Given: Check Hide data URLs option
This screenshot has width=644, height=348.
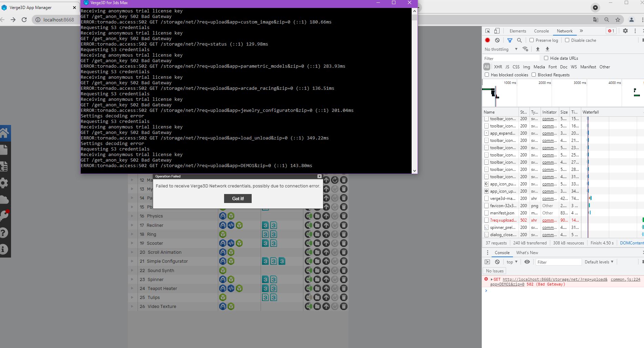Looking at the screenshot, I should tap(546, 58).
